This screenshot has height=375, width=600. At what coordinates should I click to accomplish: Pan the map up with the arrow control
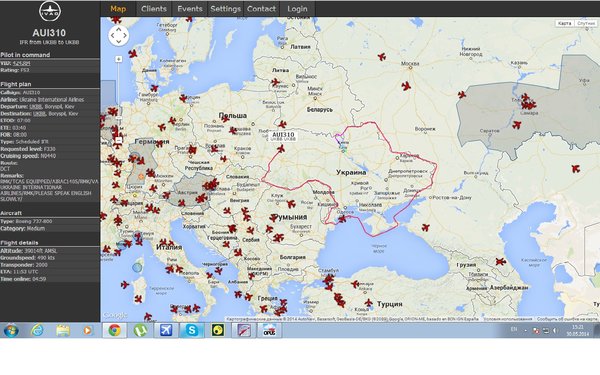pos(119,29)
